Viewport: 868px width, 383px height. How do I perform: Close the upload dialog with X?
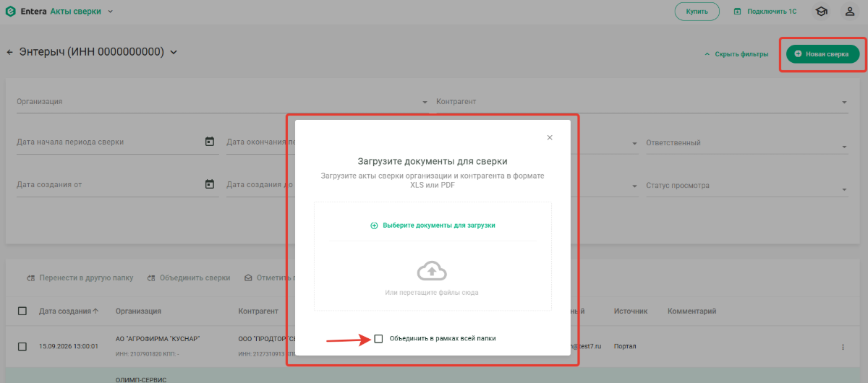coord(550,137)
